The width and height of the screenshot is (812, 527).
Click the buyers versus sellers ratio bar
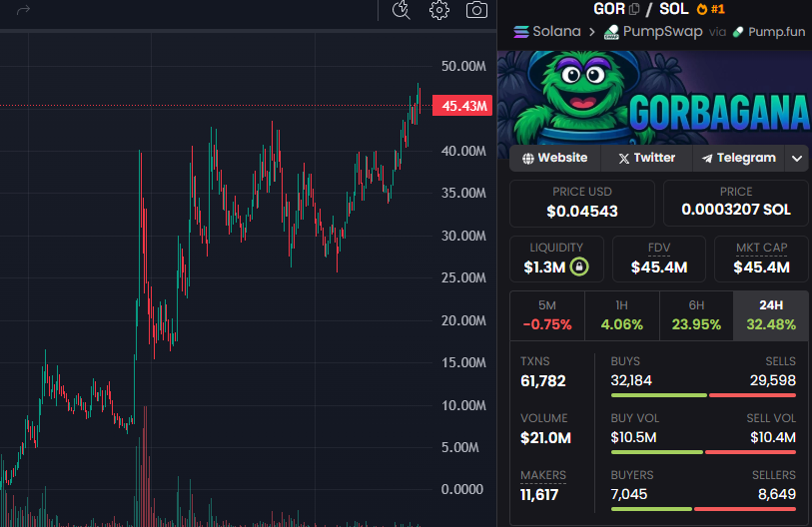pyautogui.click(x=703, y=509)
